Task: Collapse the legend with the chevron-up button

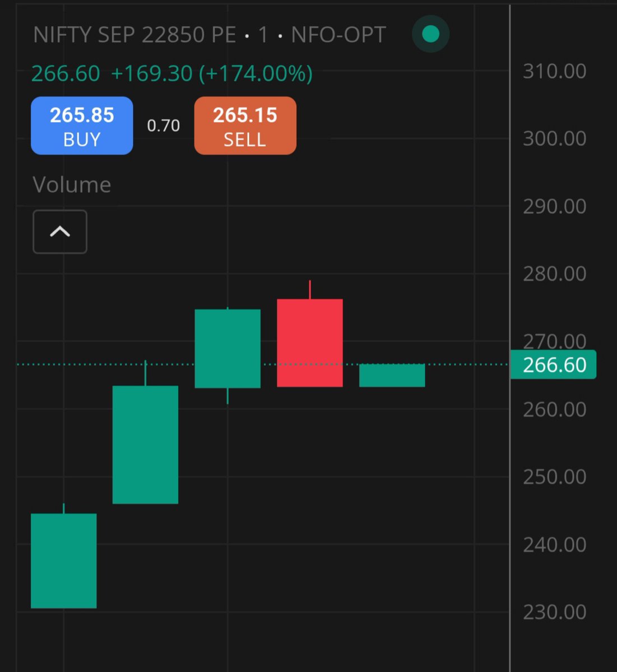Action: [x=60, y=232]
